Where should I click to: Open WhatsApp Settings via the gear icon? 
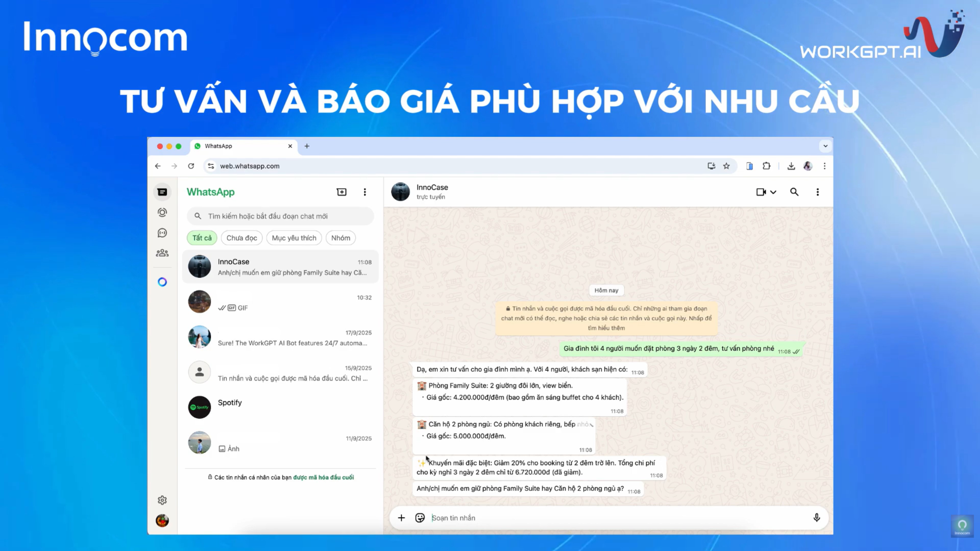(x=163, y=500)
